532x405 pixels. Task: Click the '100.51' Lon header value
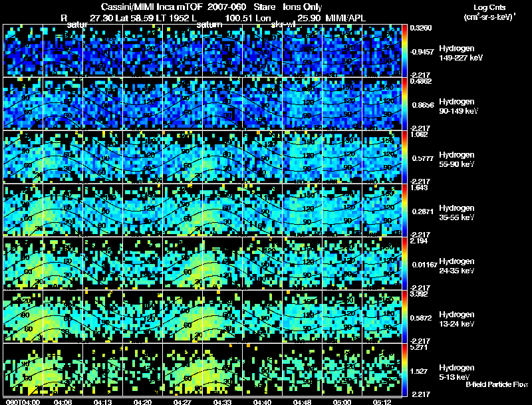click(x=237, y=18)
